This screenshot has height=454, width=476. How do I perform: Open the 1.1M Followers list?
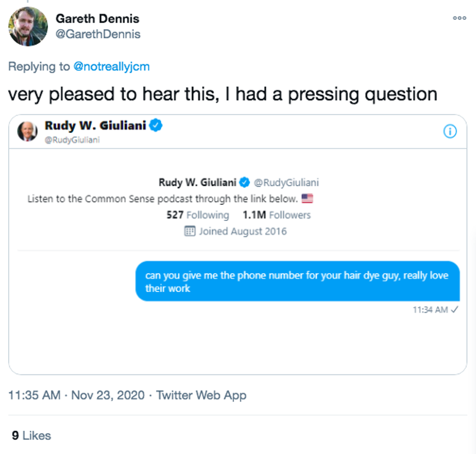click(276, 215)
